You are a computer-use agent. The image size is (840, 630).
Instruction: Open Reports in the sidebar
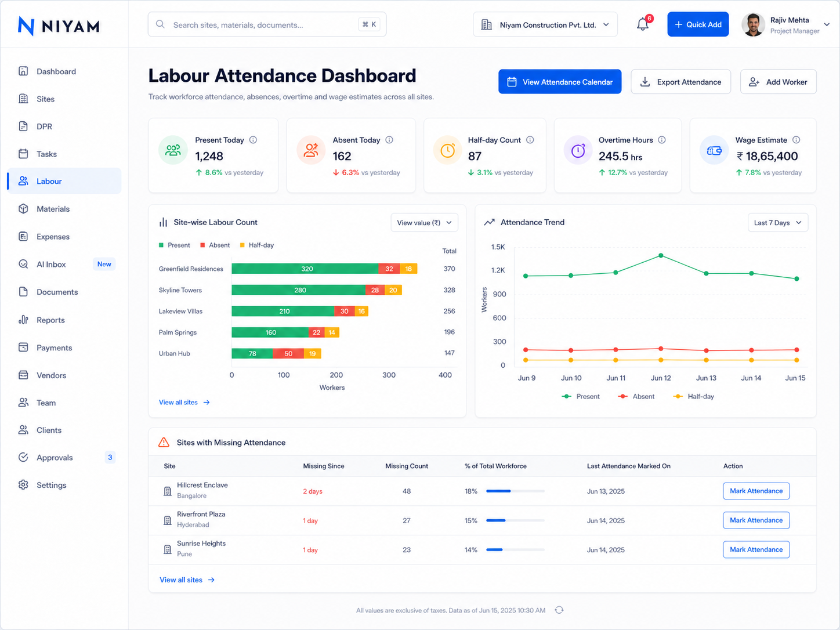click(64, 320)
